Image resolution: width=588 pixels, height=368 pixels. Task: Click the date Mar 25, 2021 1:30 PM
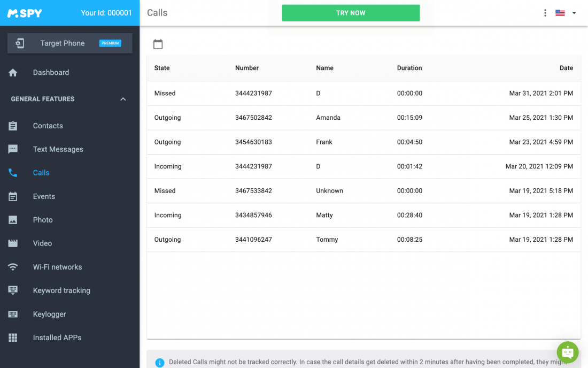click(x=541, y=118)
